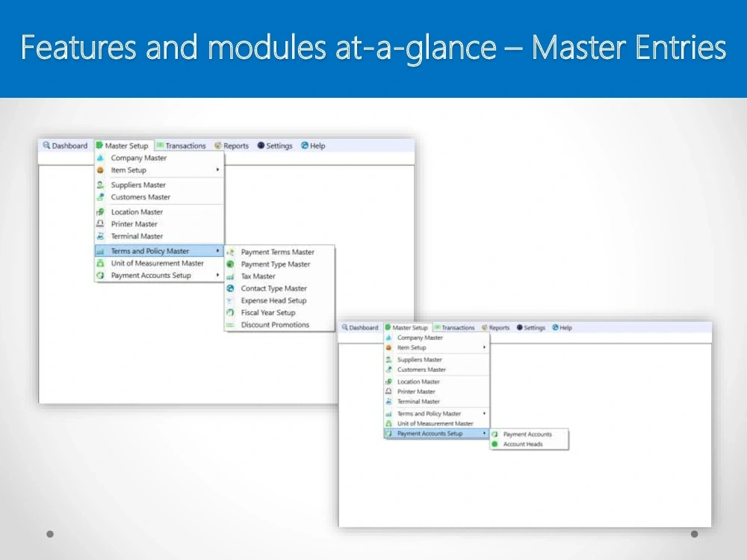This screenshot has width=747, height=560.
Task: Click the Printer Master icon in the lower-right menu
Action: pyautogui.click(x=388, y=391)
